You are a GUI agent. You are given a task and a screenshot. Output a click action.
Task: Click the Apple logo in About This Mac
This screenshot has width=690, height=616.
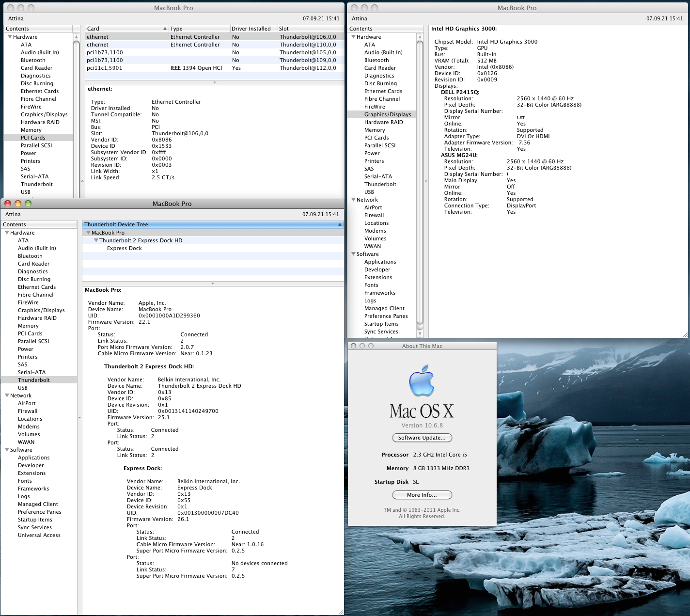point(422,381)
